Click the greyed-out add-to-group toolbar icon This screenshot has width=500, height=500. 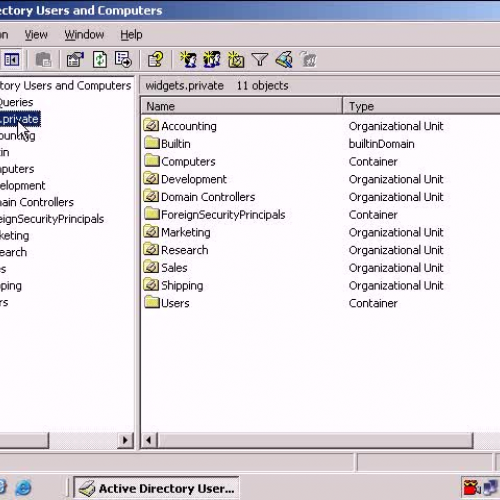point(308,60)
